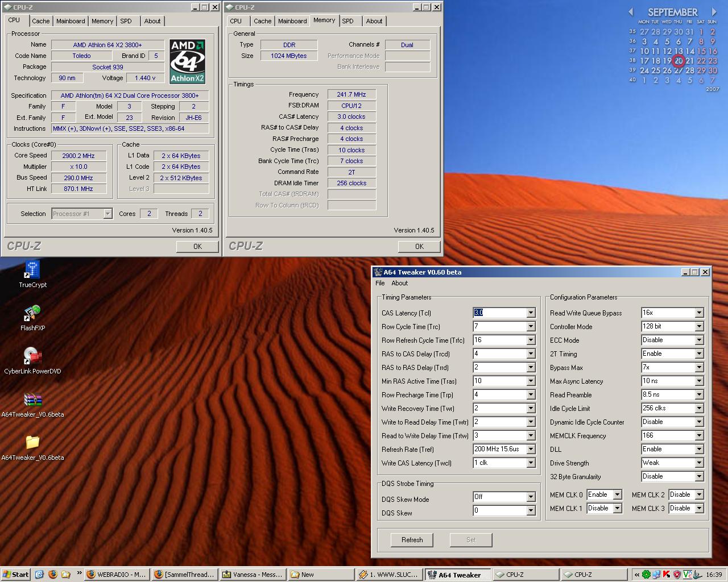Click the disabled Set button
The height and width of the screenshot is (582, 728).
click(x=471, y=540)
